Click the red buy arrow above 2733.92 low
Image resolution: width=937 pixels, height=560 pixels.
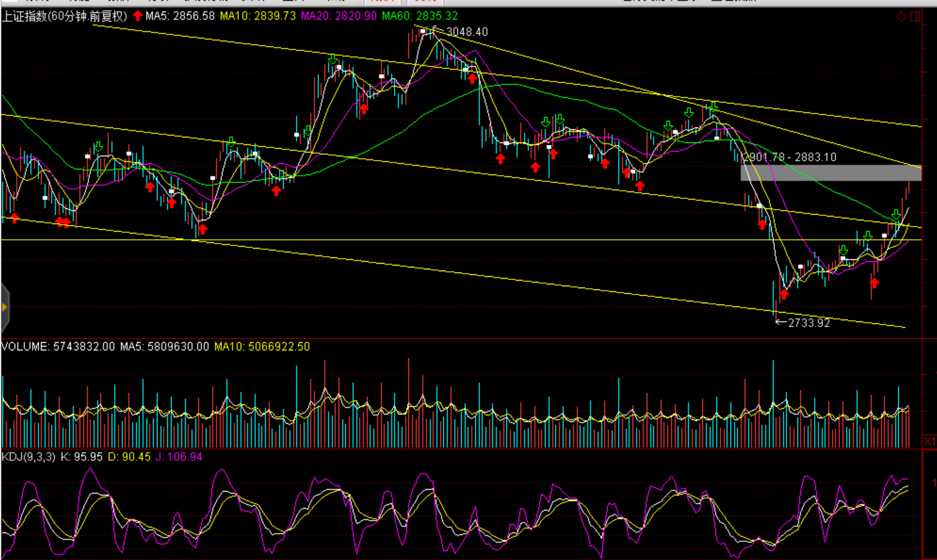click(x=784, y=294)
